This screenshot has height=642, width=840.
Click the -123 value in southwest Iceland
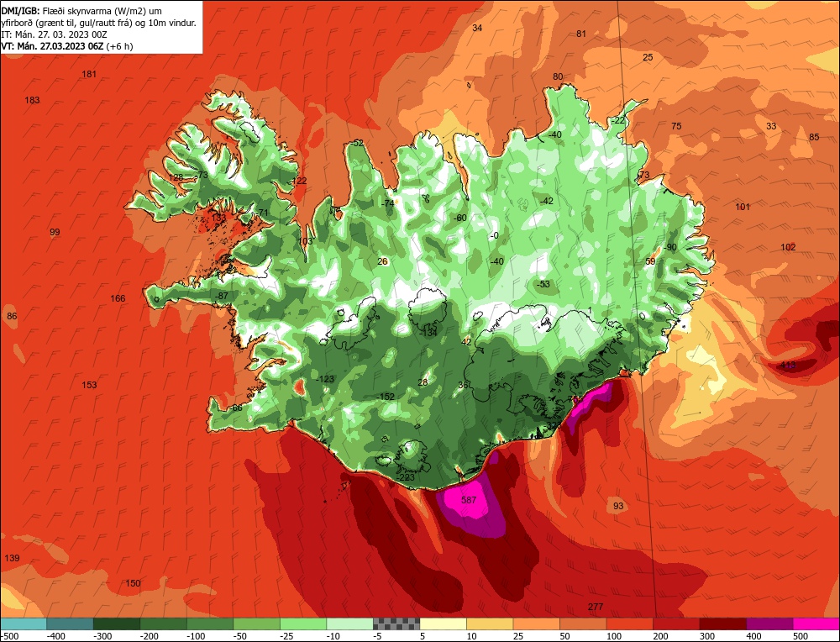(324, 379)
